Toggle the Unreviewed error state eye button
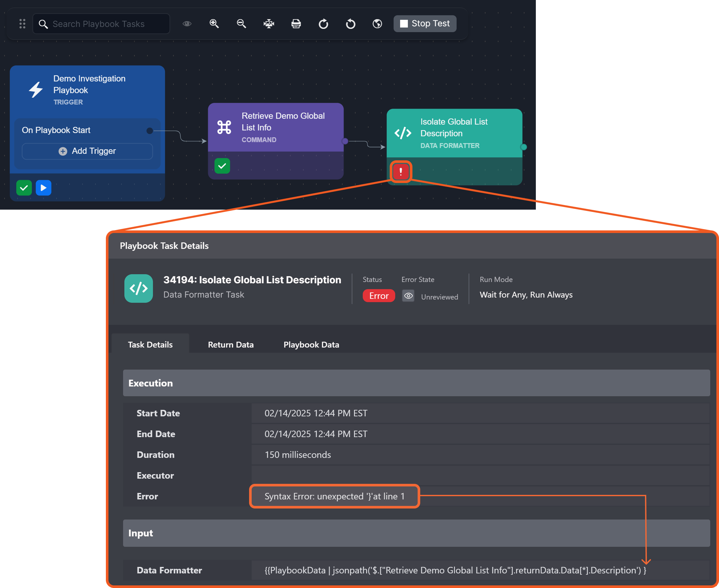This screenshot has height=588, width=719. (408, 296)
